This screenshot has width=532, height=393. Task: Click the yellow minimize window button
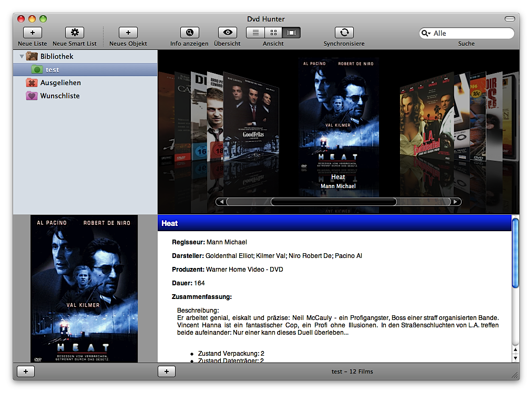[32, 18]
